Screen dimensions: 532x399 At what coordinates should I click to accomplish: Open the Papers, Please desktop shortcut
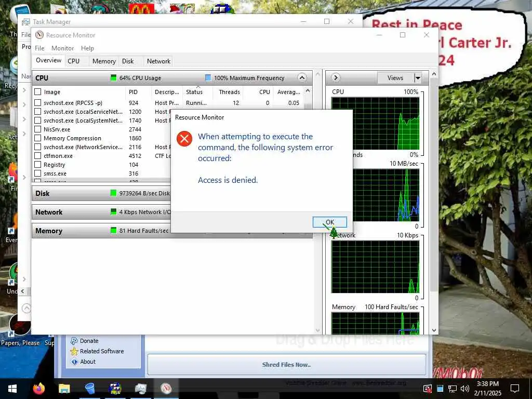coord(20,329)
